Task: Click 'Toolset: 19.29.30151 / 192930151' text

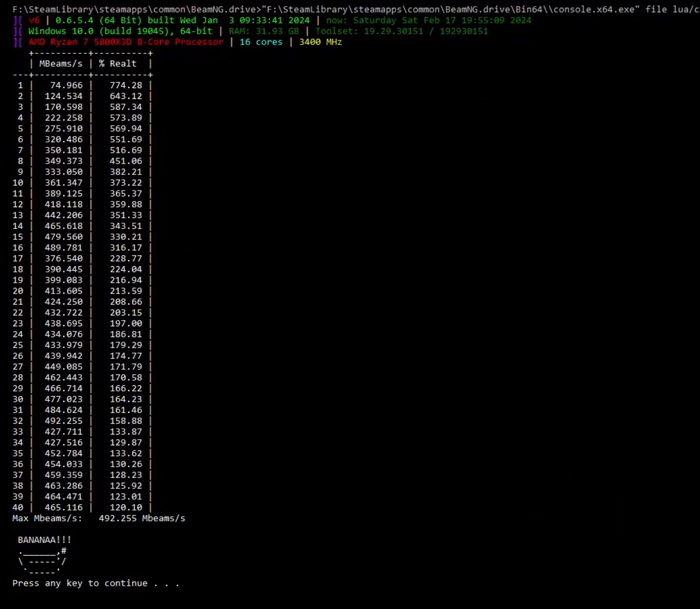Action: tap(402, 31)
